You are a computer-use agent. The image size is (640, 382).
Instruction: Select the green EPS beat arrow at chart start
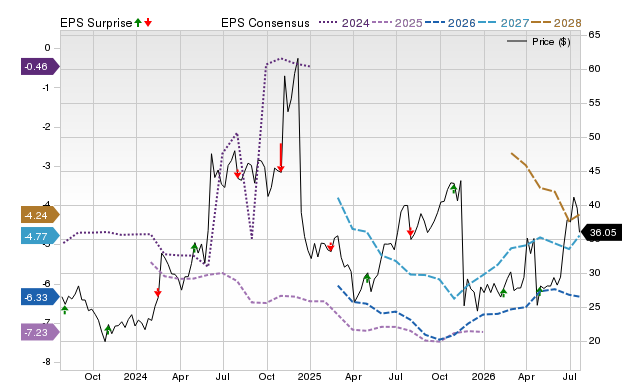point(64,310)
